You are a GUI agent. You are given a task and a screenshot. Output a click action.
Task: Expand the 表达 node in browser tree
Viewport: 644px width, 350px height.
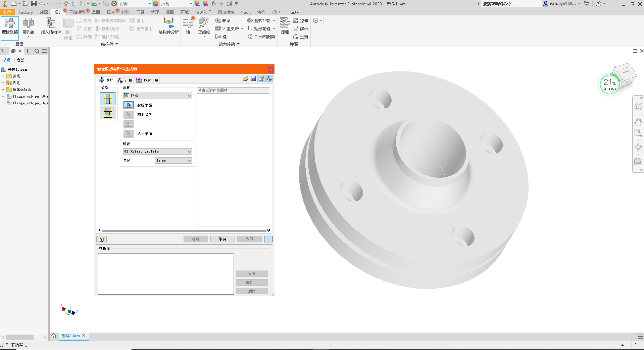coord(3,83)
